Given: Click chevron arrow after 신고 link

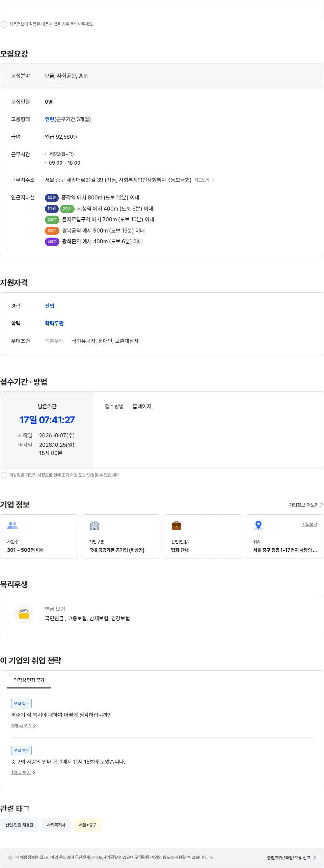Looking at the screenshot, I should [x=315, y=858].
